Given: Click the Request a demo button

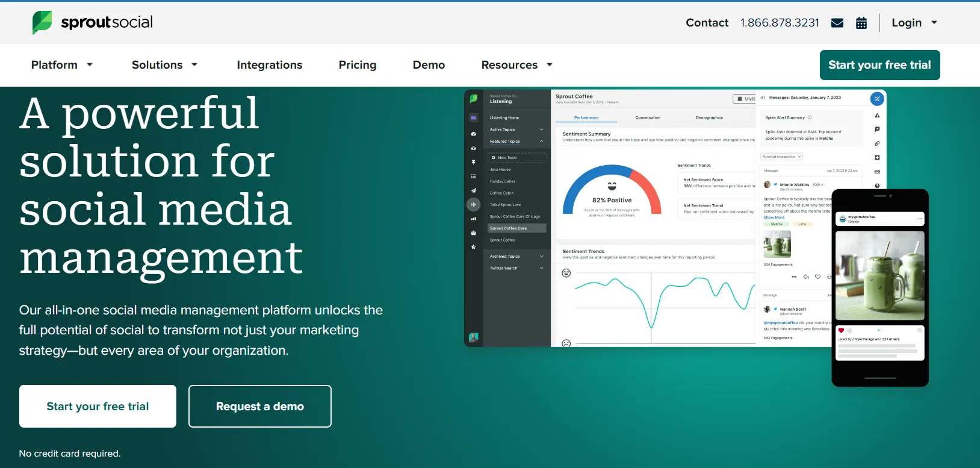Looking at the screenshot, I should coord(260,407).
